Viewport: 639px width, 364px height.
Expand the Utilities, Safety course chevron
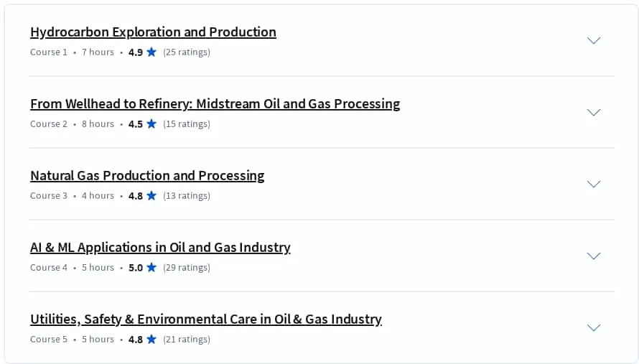pos(593,327)
